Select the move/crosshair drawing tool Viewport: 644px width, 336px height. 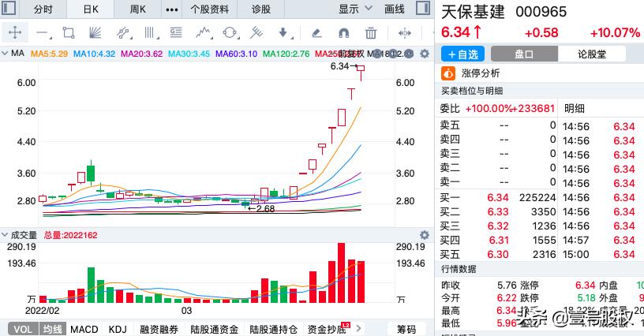coord(15,32)
